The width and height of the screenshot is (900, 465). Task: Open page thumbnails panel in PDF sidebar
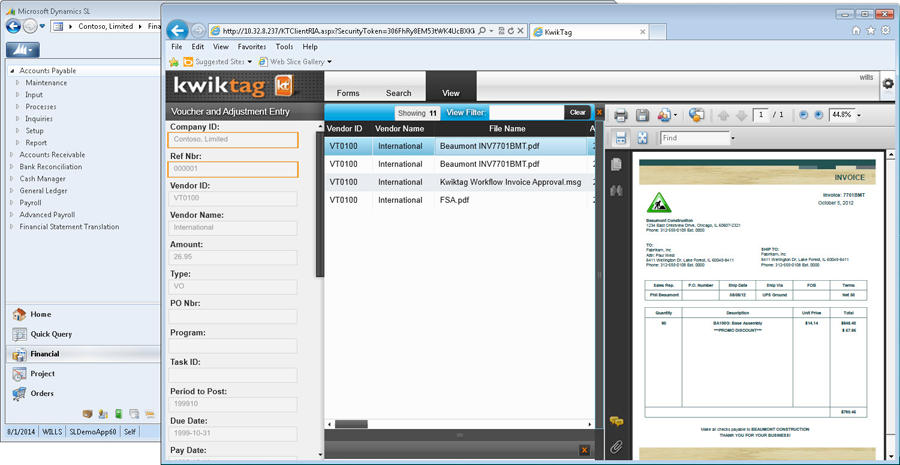click(x=616, y=164)
